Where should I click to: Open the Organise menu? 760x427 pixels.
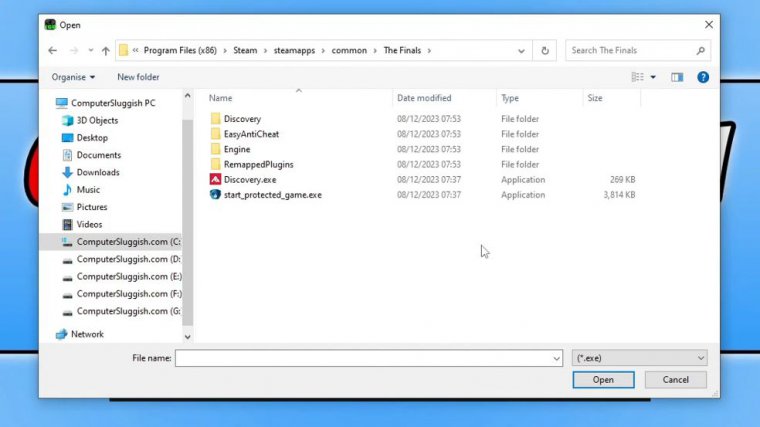(73, 77)
